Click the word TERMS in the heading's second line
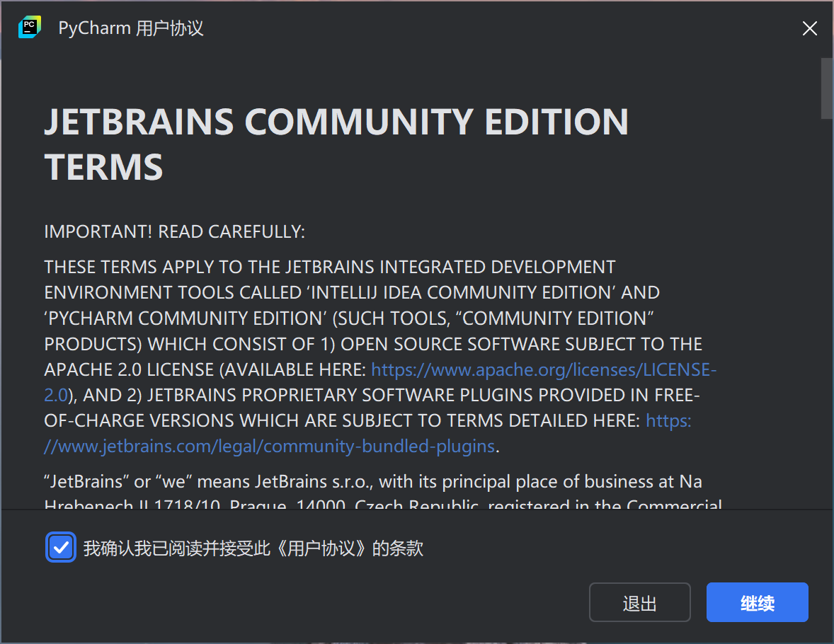Viewport: 834px width, 644px height. pos(104,168)
